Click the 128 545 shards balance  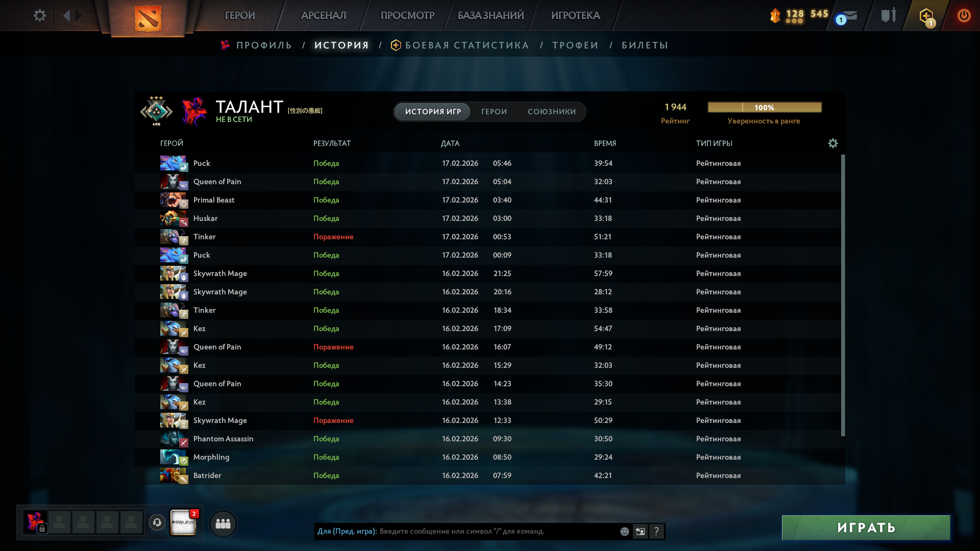pos(807,14)
